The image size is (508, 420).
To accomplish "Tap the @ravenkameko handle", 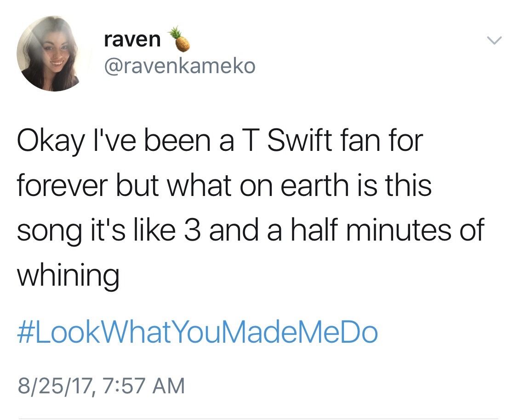I will pos(179,66).
